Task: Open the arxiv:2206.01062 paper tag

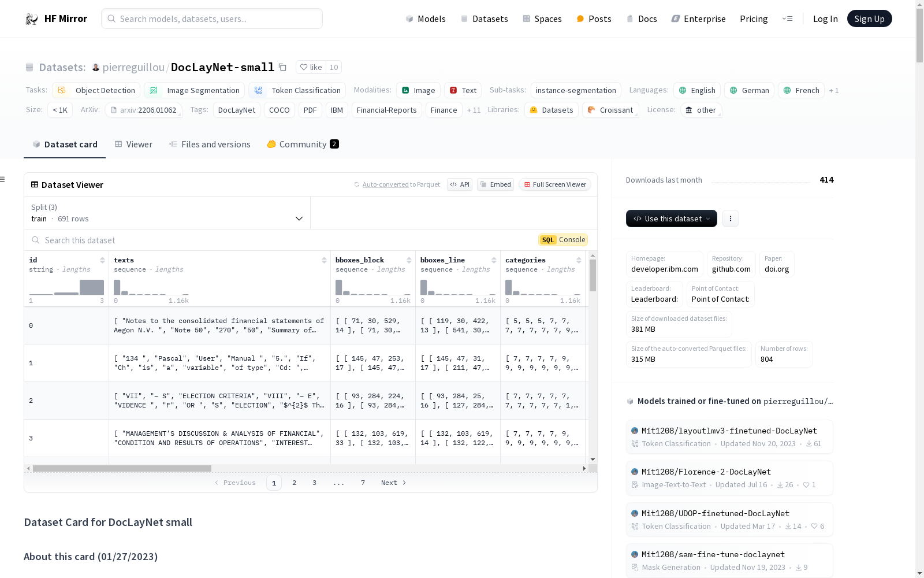Action: (x=144, y=110)
